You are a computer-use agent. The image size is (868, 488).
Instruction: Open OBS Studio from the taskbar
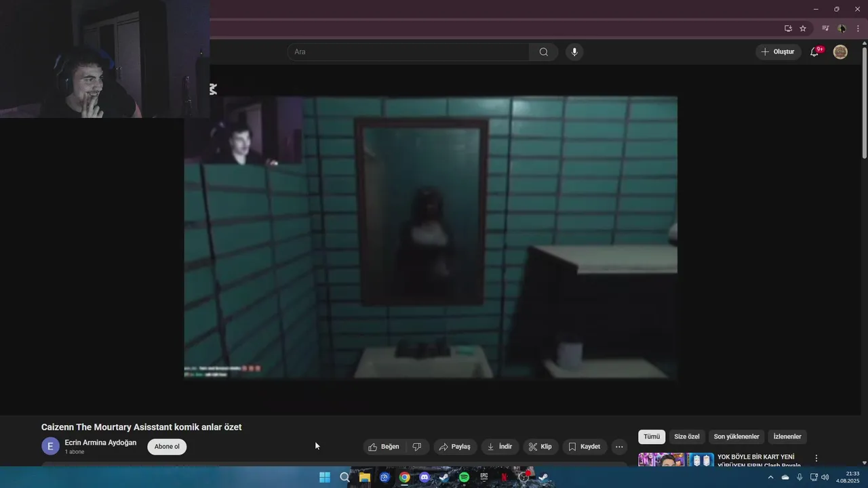click(524, 477)
